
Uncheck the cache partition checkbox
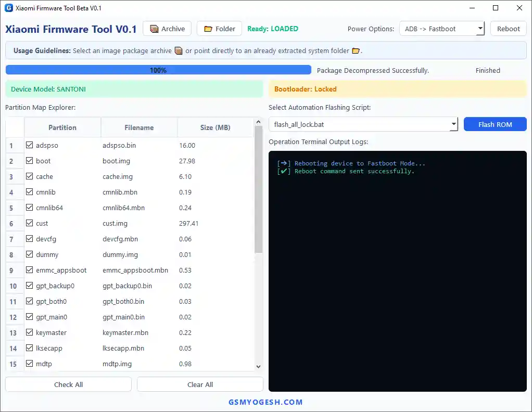(x=30, y=176)
